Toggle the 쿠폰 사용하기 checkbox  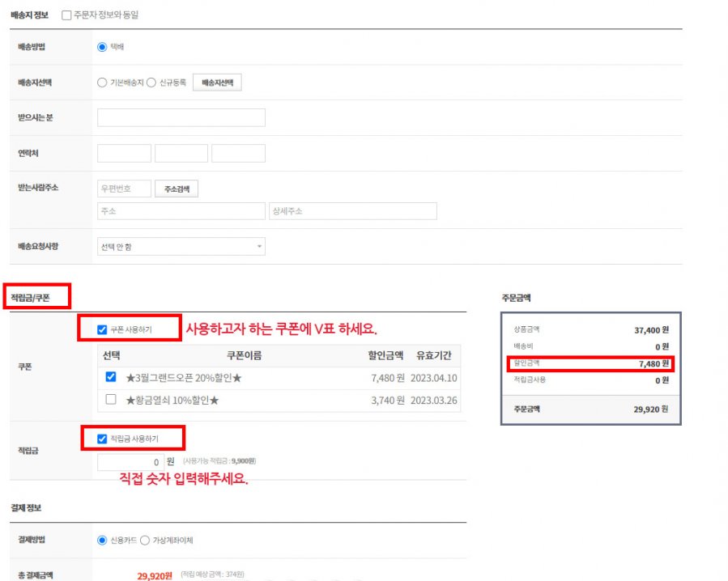[102, 330]
